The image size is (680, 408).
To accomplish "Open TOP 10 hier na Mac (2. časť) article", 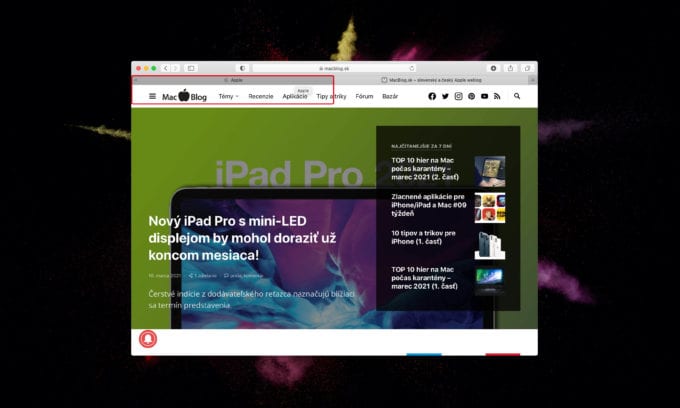I will click(x=425, y=169).
